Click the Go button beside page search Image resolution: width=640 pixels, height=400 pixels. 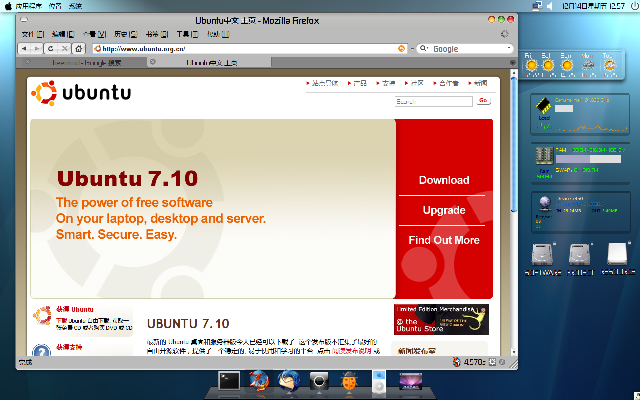[483, 100]
